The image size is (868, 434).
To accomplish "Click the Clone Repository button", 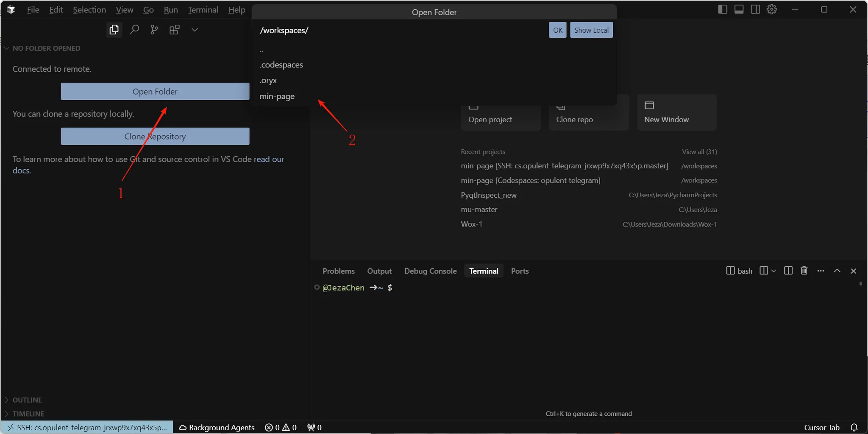I will tap(155, 136).
